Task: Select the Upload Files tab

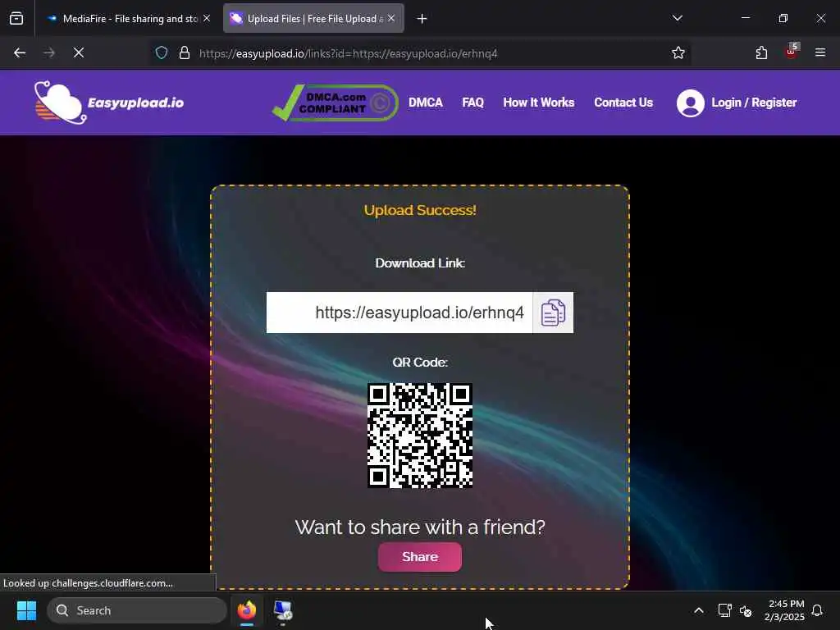Action: [x=313, y=19]
